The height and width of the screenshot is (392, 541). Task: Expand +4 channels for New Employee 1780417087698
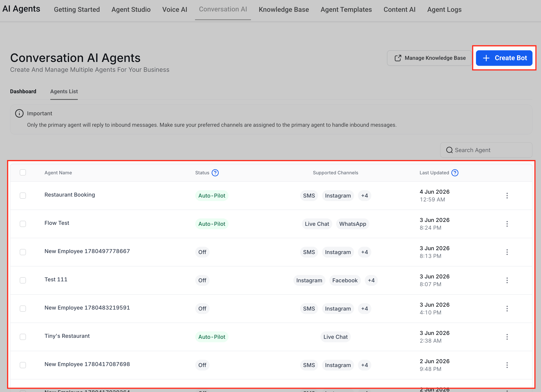pyautogui.click(x=365, y=365)
